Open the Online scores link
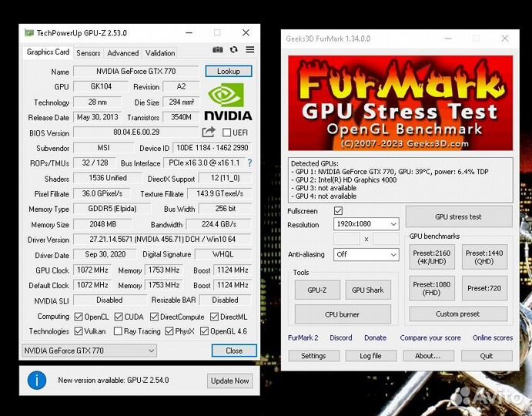 coord(493,338)
